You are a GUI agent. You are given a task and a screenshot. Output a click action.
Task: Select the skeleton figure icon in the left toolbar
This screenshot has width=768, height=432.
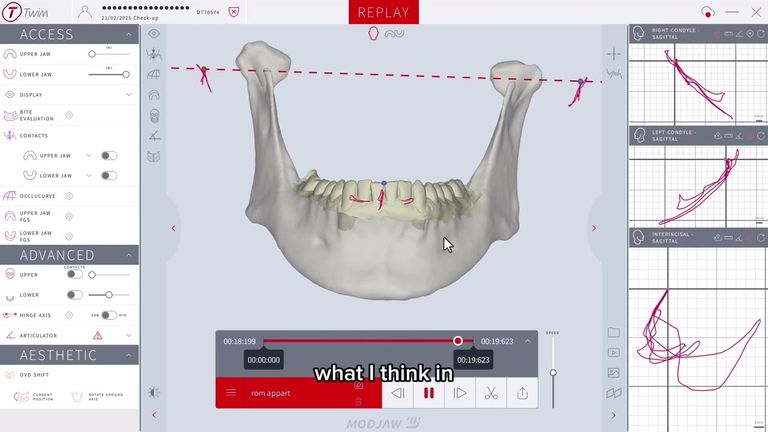tap(154, 54)
